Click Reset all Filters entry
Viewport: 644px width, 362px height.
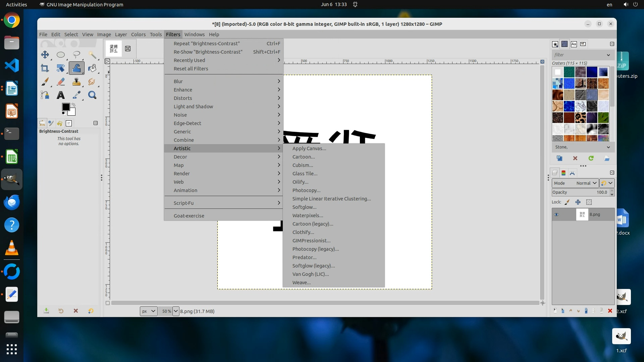pyautogui.click(x=191, y=69)
